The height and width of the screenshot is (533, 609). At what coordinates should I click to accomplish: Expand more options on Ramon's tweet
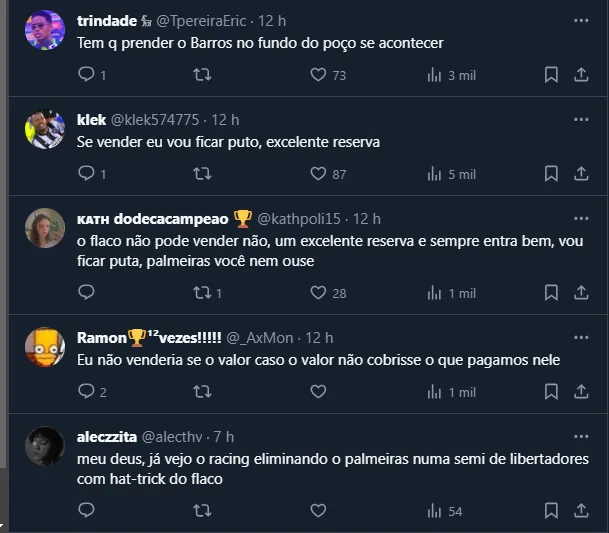[x=581, y=338]
